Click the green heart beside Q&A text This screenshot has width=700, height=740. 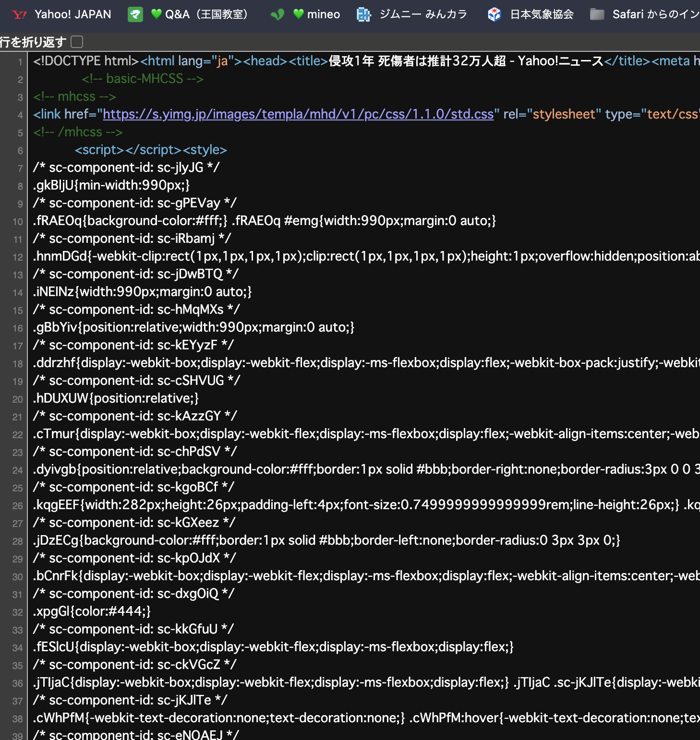(157, 14)
